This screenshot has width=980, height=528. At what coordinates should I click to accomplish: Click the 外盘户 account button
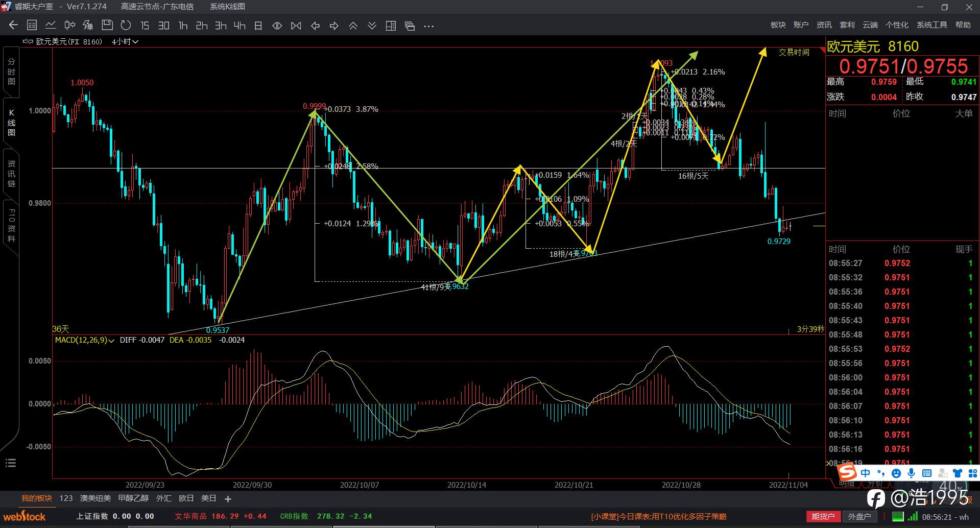pyautogui.click(x=859, y=517)
